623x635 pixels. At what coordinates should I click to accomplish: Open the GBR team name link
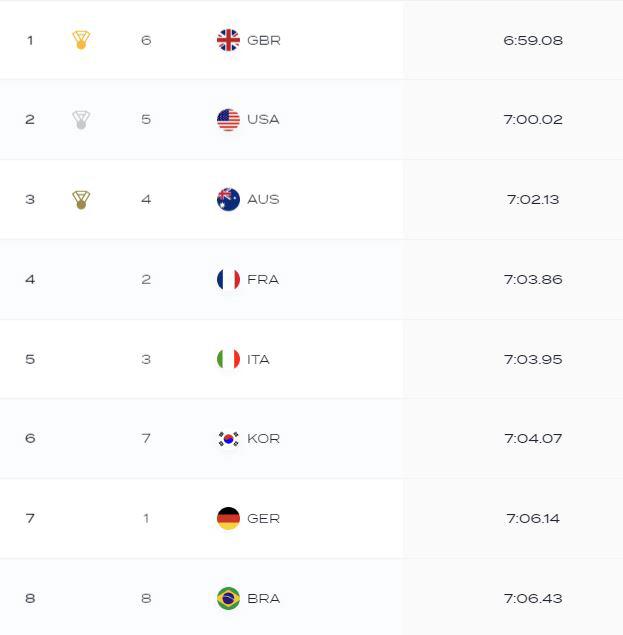coord(264,40)
